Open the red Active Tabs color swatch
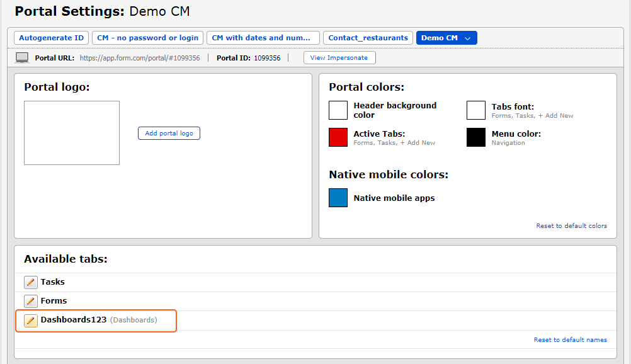Image resolution: width=631 pixels, height=364 pixels. click(338, 137)
